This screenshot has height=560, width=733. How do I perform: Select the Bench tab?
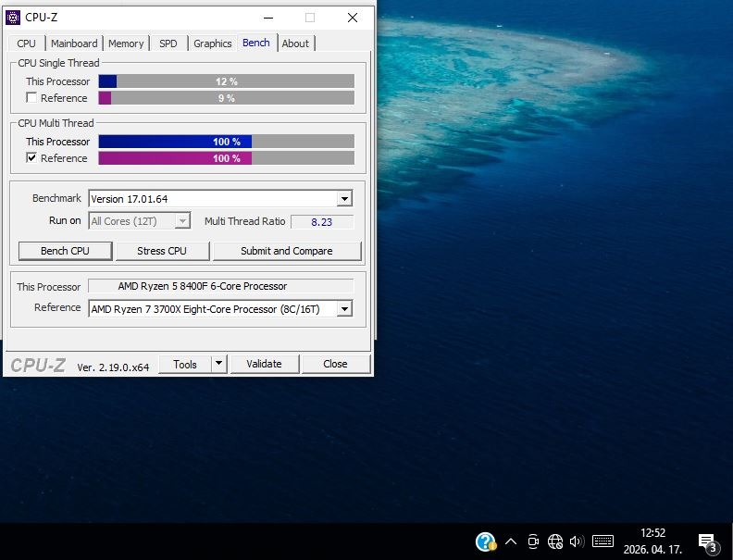(256, 43)
